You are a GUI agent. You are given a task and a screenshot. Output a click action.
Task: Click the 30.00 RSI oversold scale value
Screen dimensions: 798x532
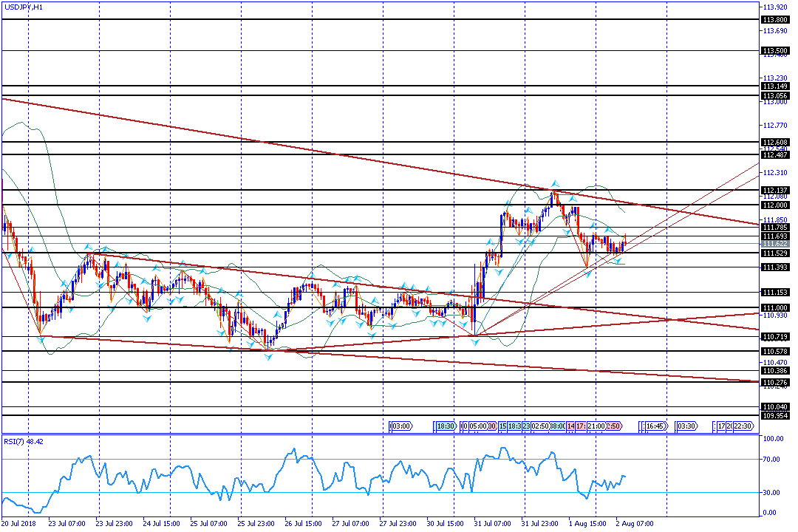772,492
